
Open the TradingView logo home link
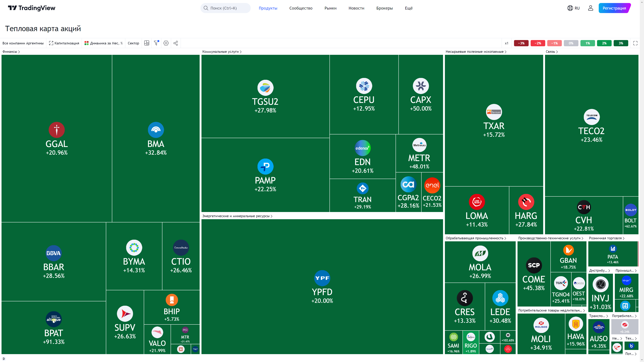[32, 8]
